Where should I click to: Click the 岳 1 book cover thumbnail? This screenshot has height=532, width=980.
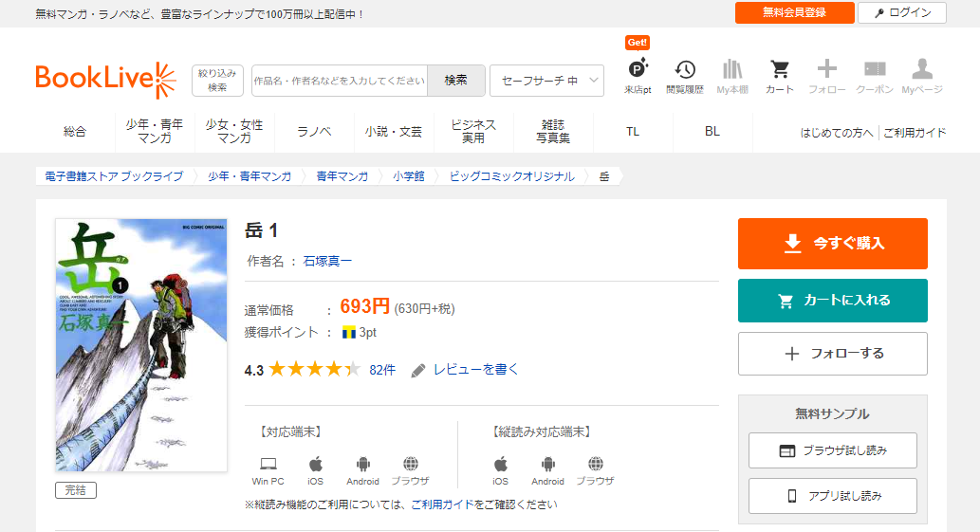tap(141, 345)
